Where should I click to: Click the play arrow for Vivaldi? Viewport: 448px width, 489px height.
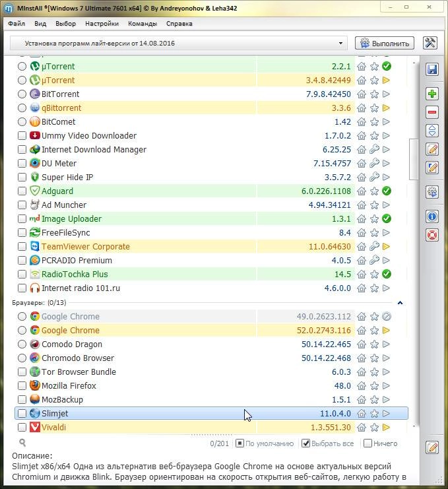click(386, 427)
